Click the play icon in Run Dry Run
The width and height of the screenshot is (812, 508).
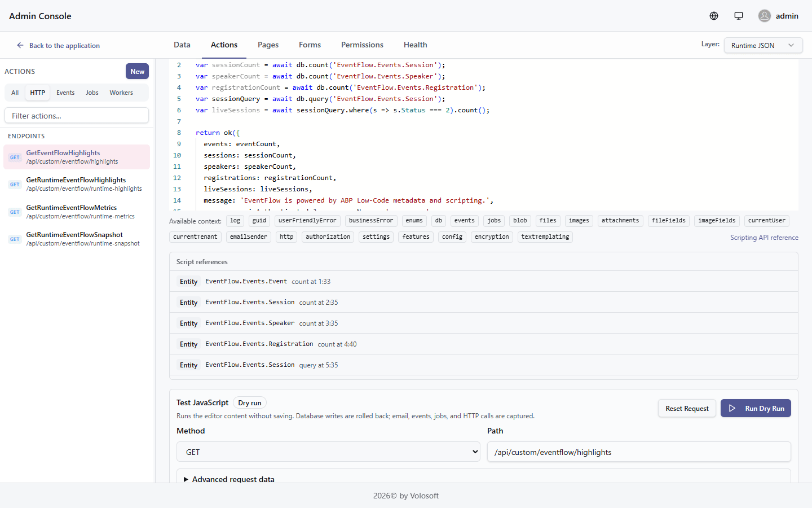coord(732,408)
